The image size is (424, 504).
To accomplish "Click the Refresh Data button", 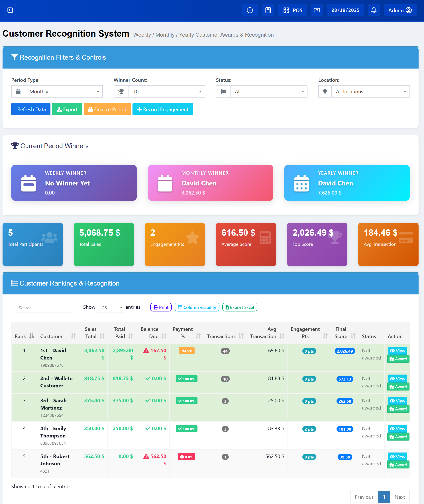I will click(31, 109).
